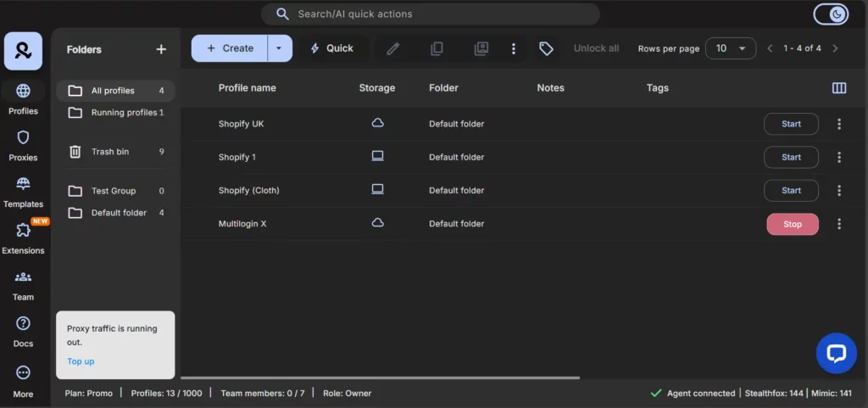Viewport: 868px width, 408px height.
Task: Click the tag icon in toolbar
Action: (546, 48)
